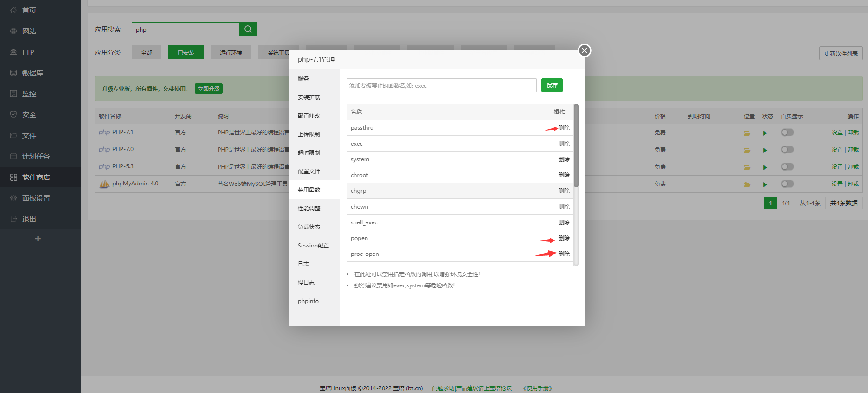The width and height of the screenshot is (868, 393).
Task: Select the phpinfo tab
Action: [308, 301]
